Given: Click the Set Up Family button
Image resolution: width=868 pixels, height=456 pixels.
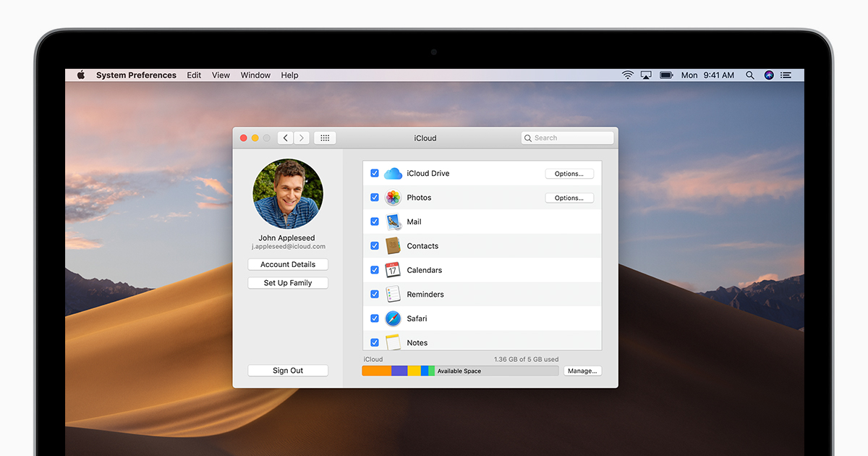Looking at the screenshot, I should tap(288, 283).
